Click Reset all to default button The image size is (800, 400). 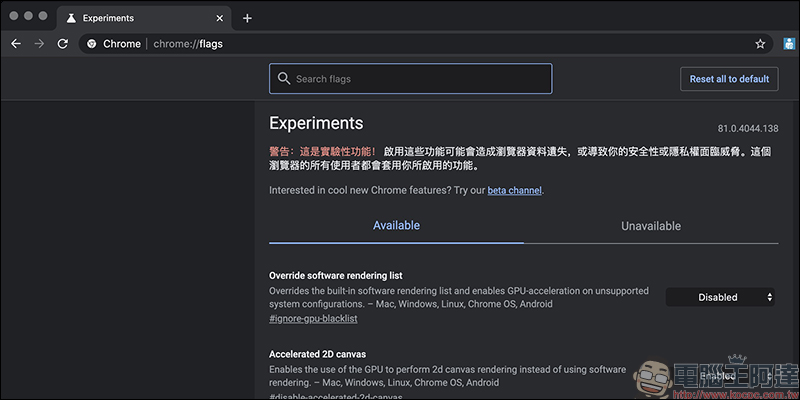click(729, 79)
